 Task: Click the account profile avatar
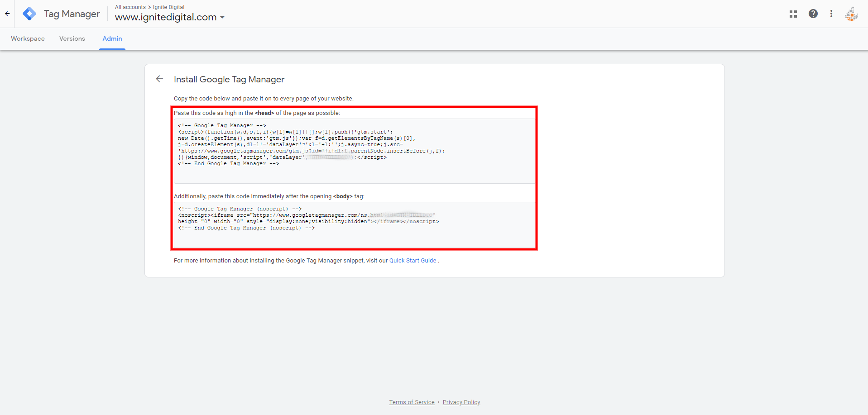point(851,14)
